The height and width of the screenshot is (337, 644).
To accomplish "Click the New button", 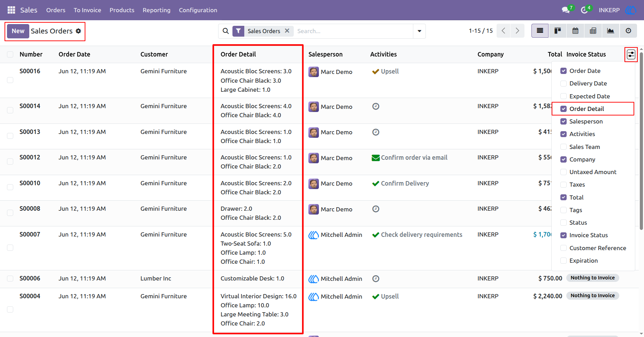I will pyautogui.click(x=18, y=31).
